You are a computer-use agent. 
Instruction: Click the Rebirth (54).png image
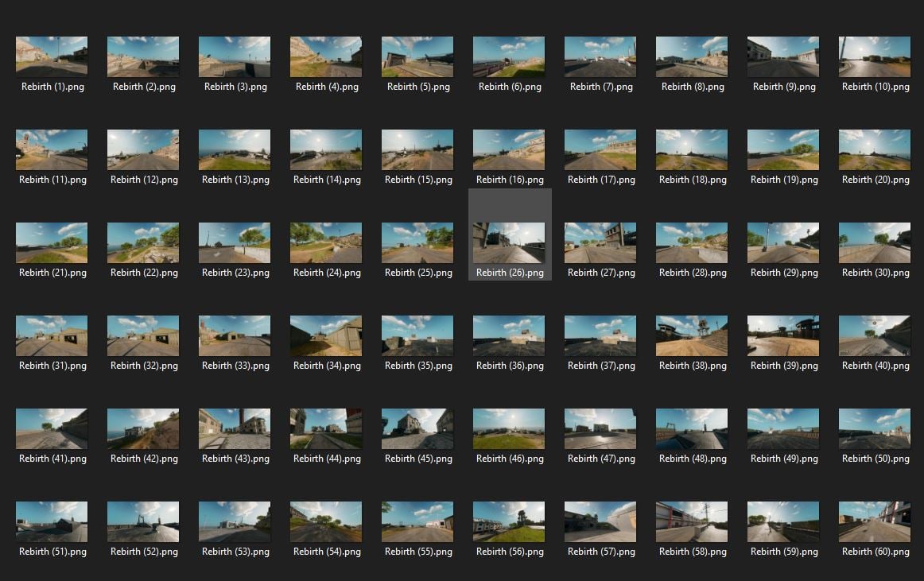click(x=326, y=522)
